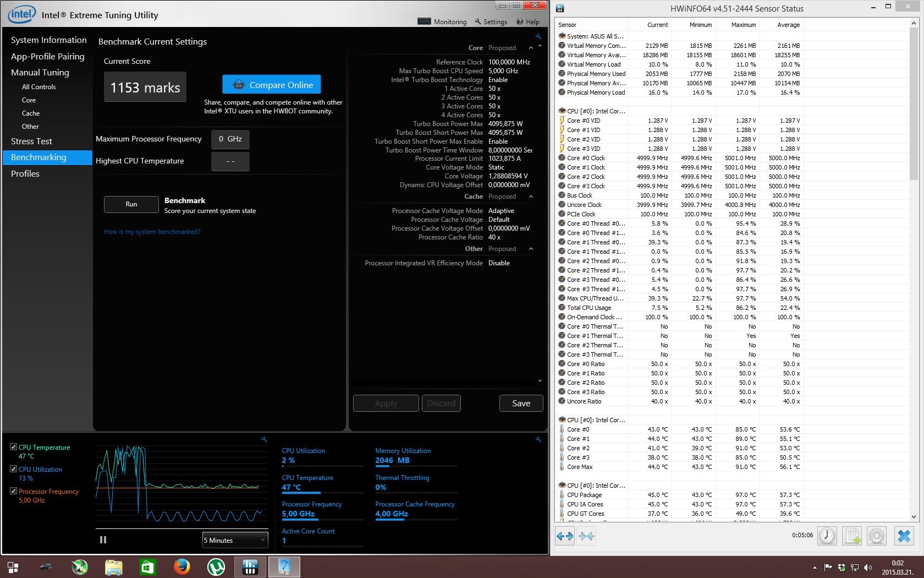Click HWiNFO expand columns arrows button
The image size is (924, 578).
click(x=565, y=536)
